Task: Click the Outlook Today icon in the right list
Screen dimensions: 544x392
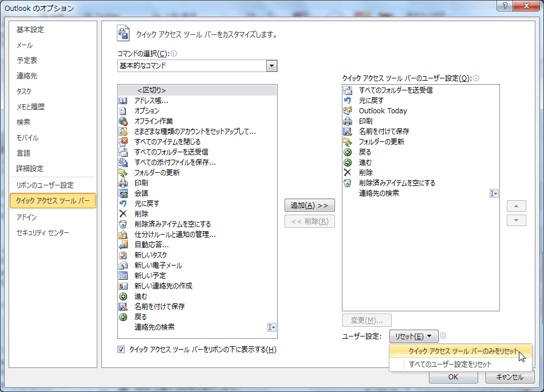Action: point(348,111)
